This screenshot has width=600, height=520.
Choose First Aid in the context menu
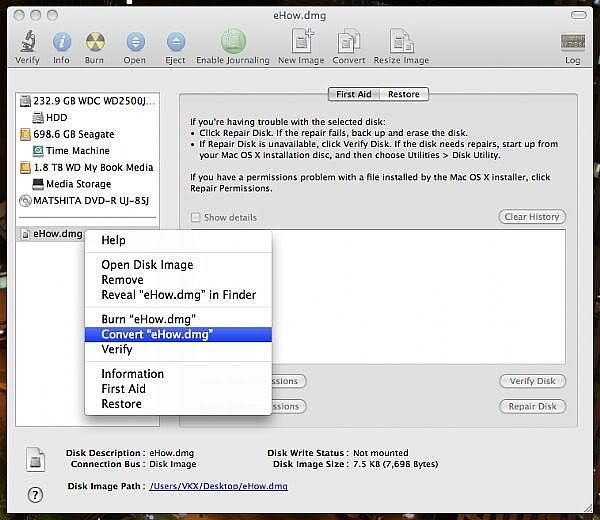coord(178,389)
